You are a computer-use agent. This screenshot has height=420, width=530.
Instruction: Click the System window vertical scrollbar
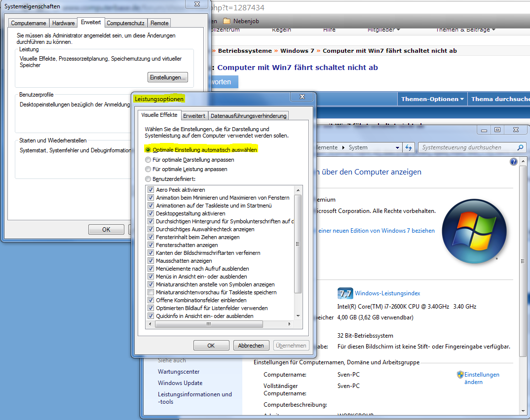click(x=523, y=261)
